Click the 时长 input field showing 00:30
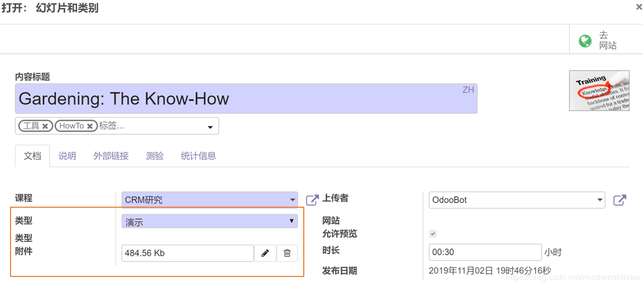 [484, 253]
